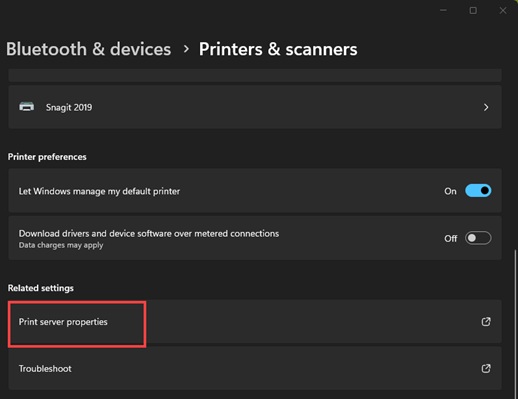
Task: Click the breadcrumb chevron separator
Action: (186, 49)
